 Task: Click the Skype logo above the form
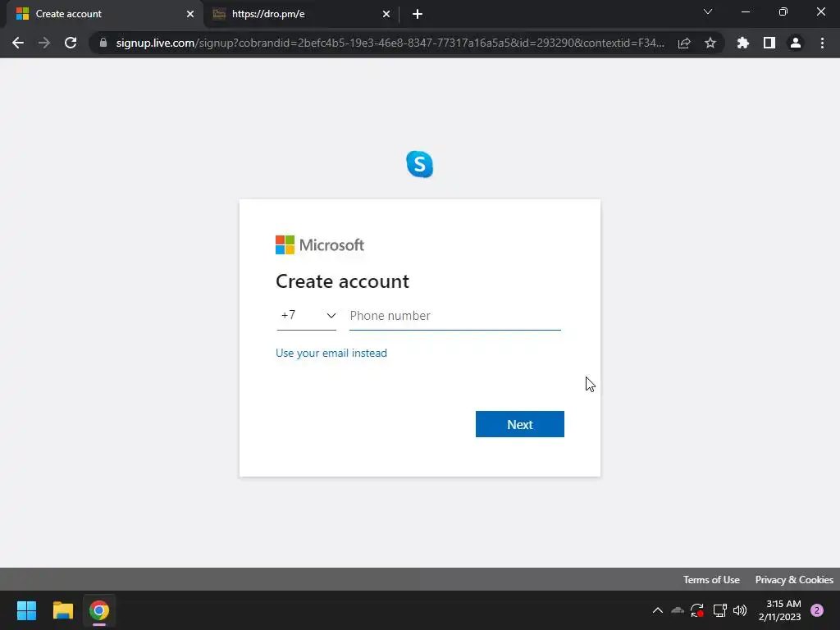tap(419, 164)
